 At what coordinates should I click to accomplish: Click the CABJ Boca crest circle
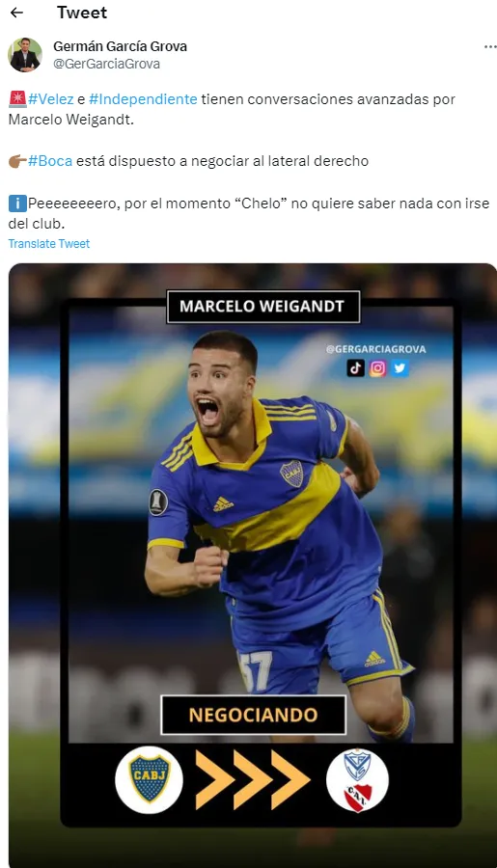[x=149, y=779]
